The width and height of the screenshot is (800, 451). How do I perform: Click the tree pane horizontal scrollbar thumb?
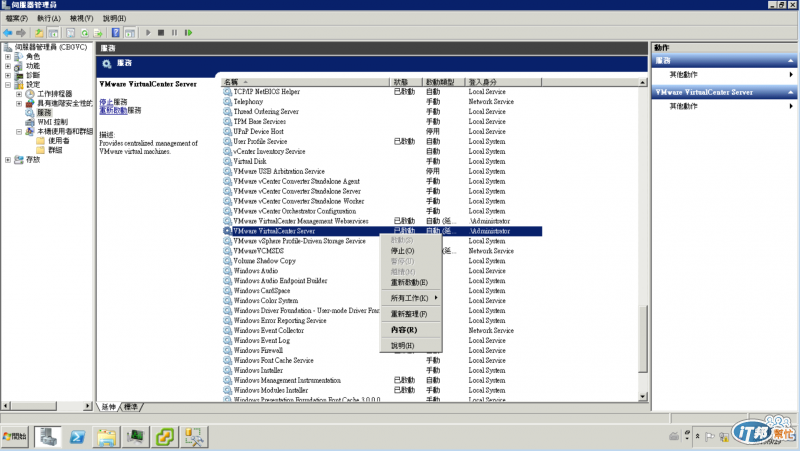(x=34, y=406)
